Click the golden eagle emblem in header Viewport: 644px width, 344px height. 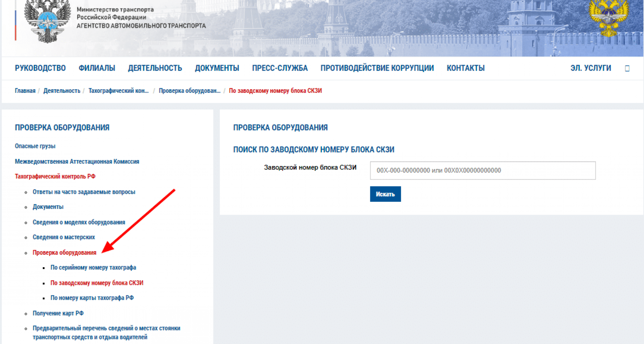pyautogui.click(x=608, y=18)
